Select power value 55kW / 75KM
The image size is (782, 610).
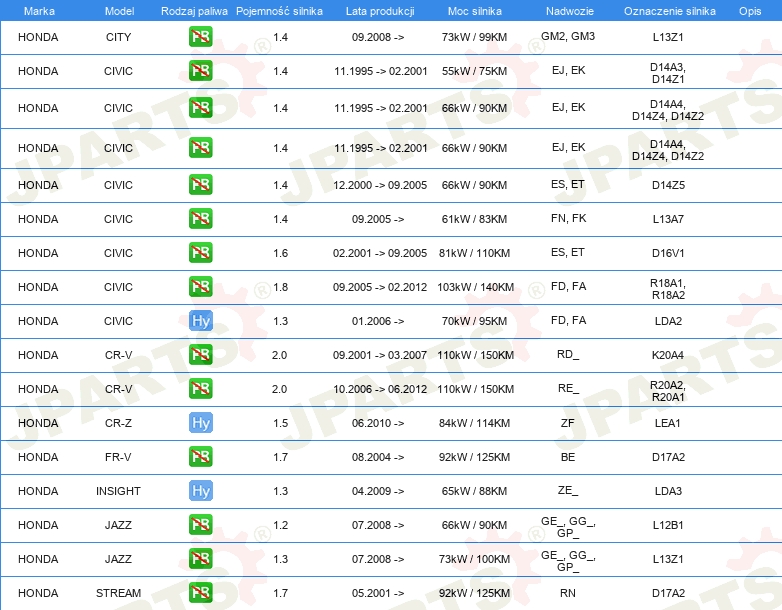[474, 71]
